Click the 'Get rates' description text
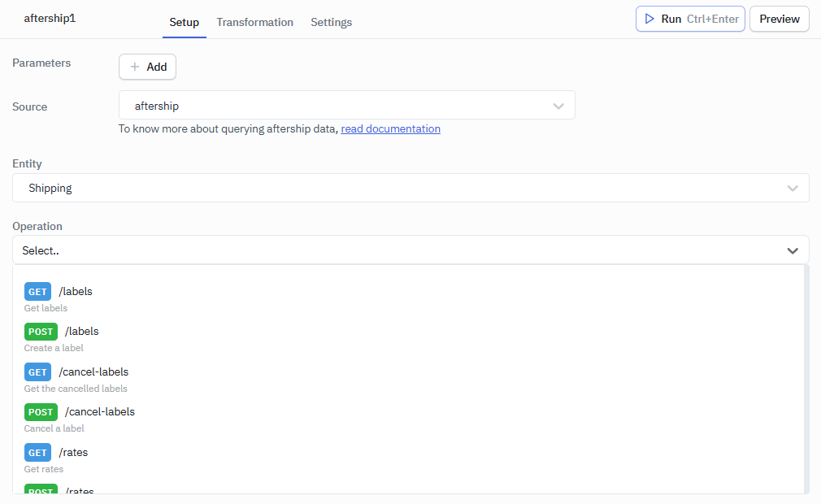Screen dimensions: 821x504 (x=43, y=469)
